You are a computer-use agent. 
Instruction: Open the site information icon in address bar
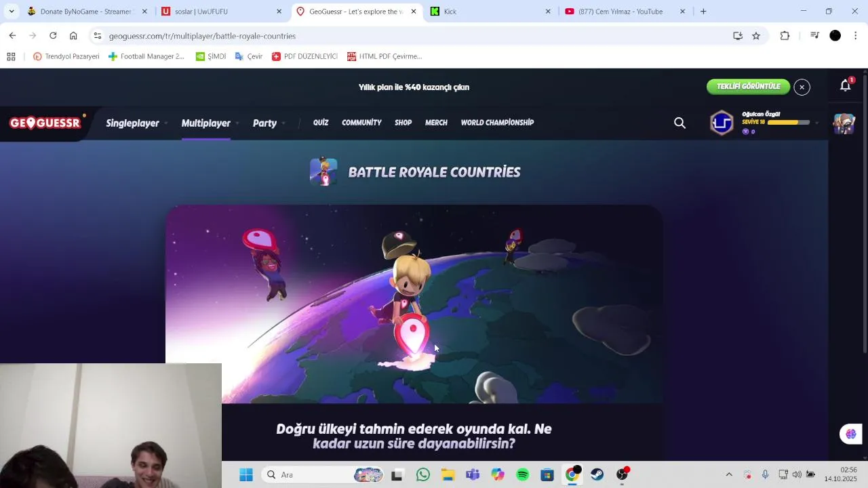tap(98, 36)
